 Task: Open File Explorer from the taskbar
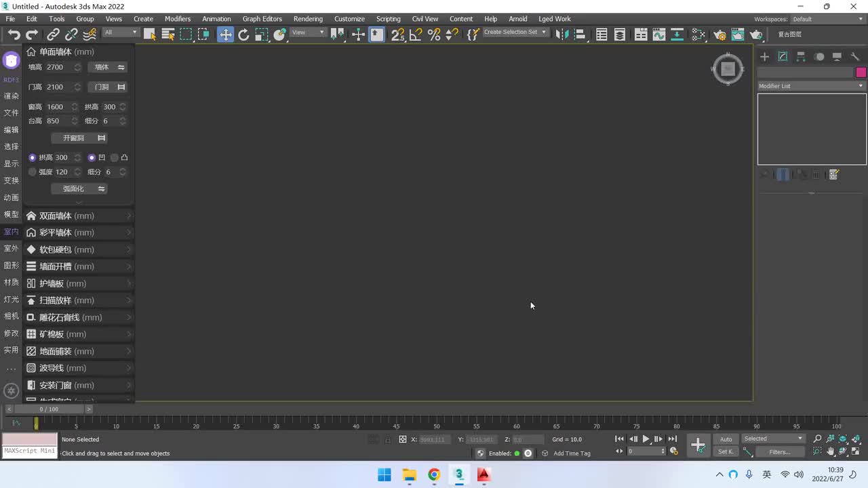pyautogui.click(x=409, y=474)
